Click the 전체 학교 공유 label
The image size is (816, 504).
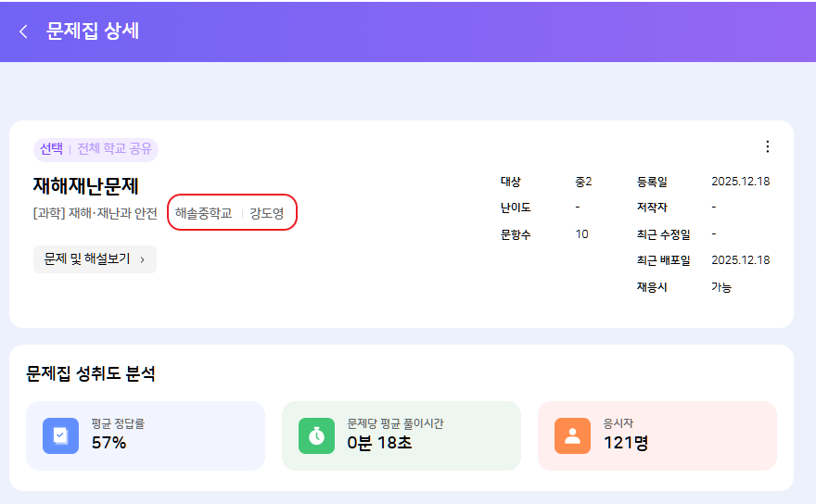116,149
